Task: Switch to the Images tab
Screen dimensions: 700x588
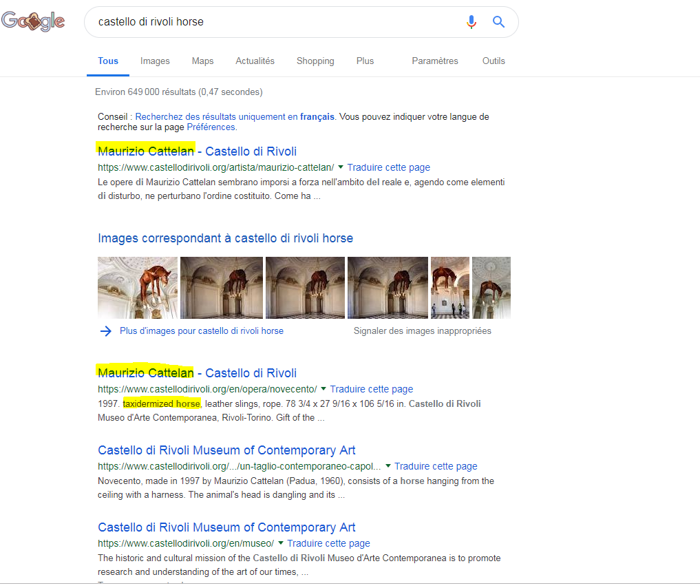Action: (155, 61)
